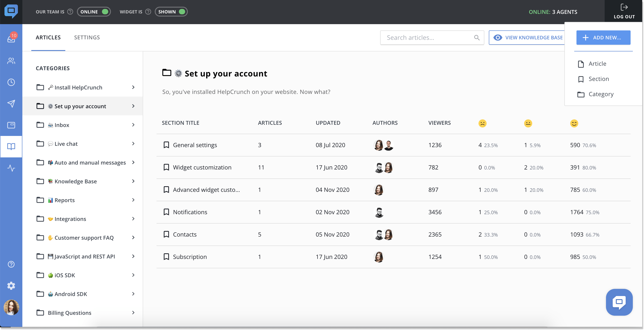644x330 pixels.
Task: Toggle the widget Shown switch
Action: (x=171, y=12)
